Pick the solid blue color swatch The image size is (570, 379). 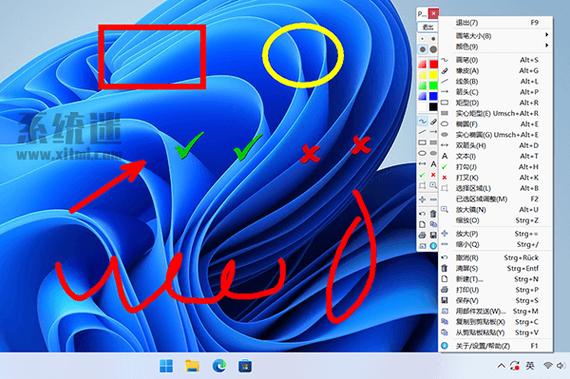[x=434, y=96]
